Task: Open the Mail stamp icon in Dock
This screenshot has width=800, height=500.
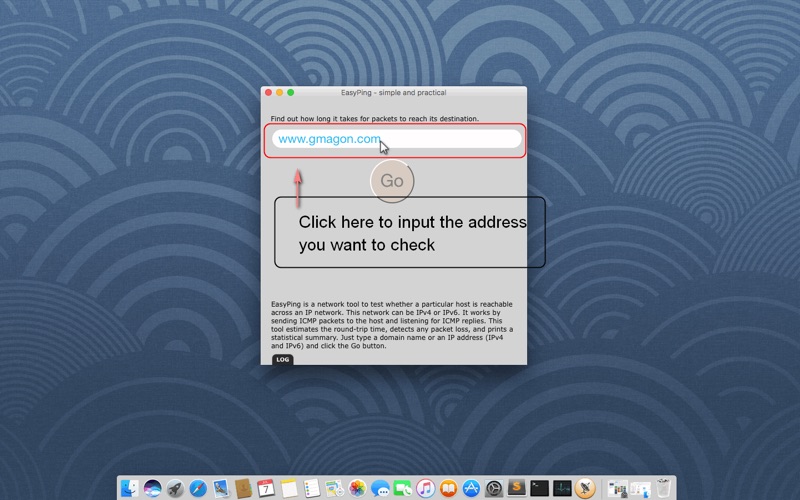Action: 220,488
